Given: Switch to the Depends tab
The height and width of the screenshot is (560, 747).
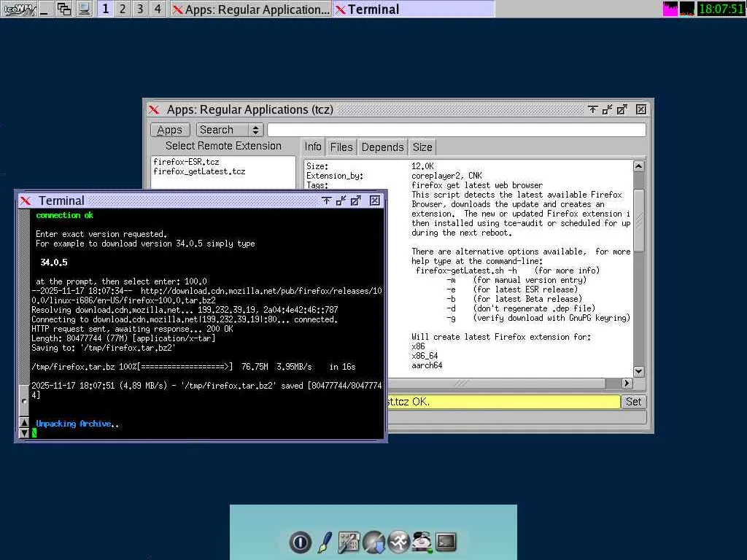Looking at the screenshot, I should point(382,147).
